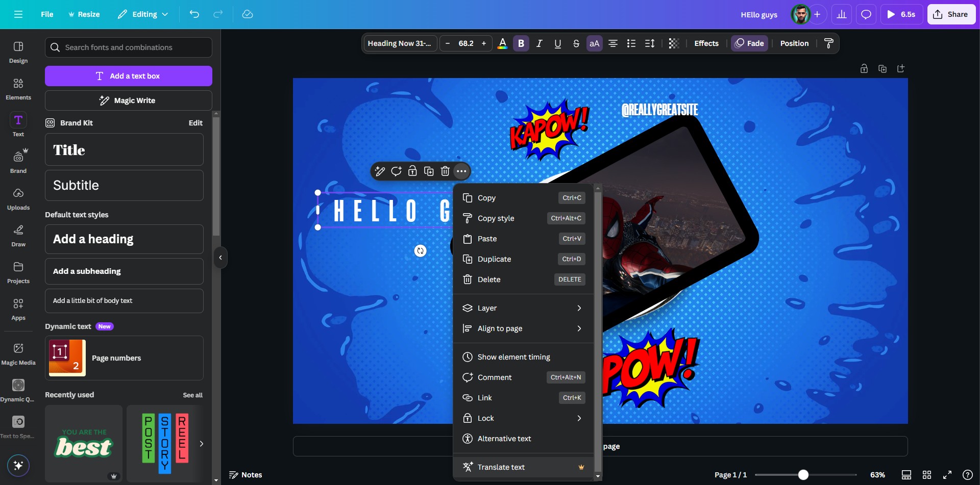Toggle the Fade animation button

pos(749,43)
